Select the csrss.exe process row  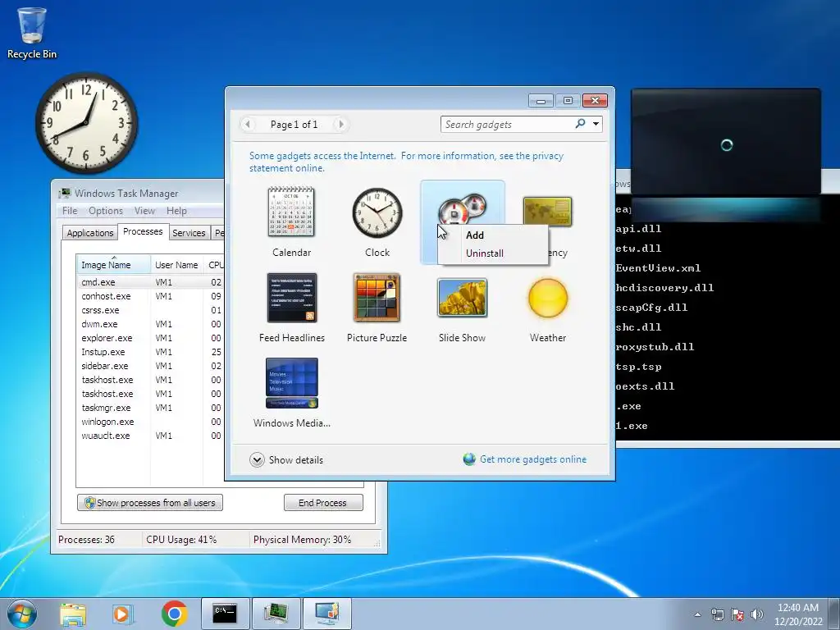[150, 309]
